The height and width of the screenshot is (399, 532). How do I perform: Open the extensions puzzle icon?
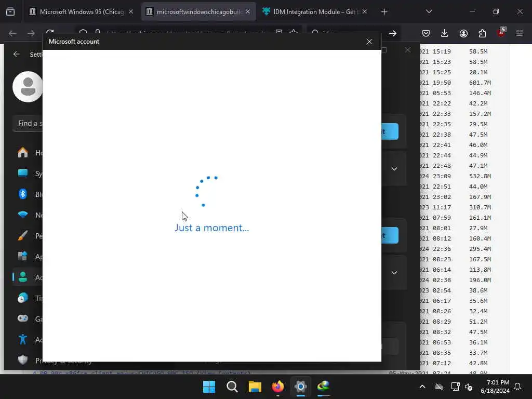pos(482,33)
